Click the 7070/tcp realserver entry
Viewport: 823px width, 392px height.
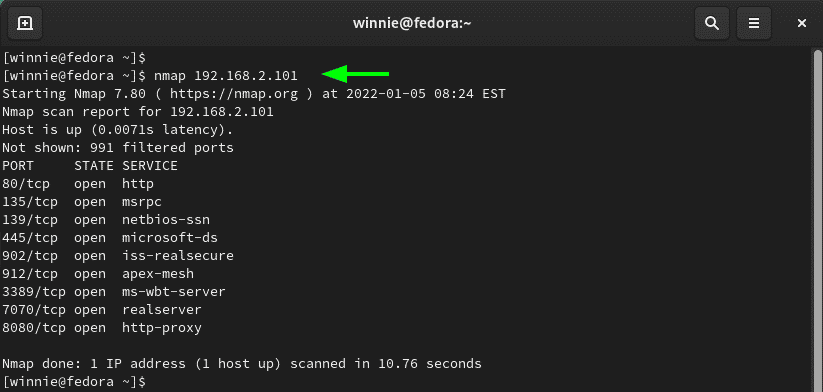(x=102, y=310)
